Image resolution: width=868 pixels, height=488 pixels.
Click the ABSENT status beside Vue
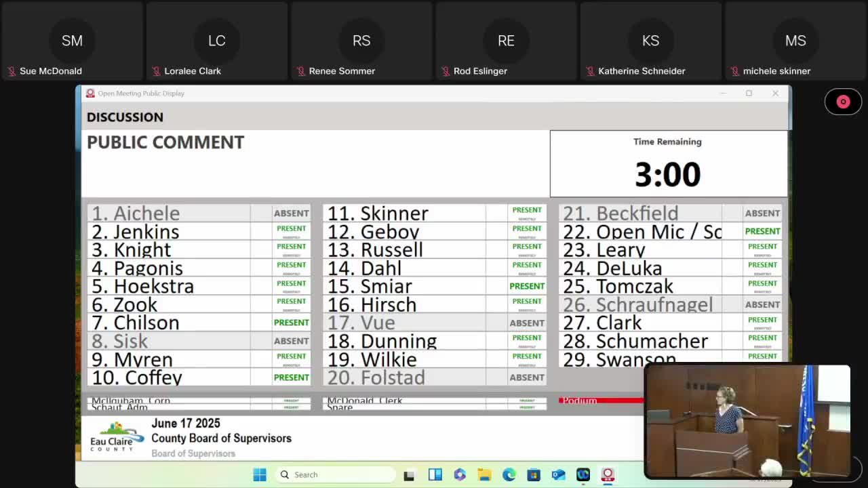point(527,323)
